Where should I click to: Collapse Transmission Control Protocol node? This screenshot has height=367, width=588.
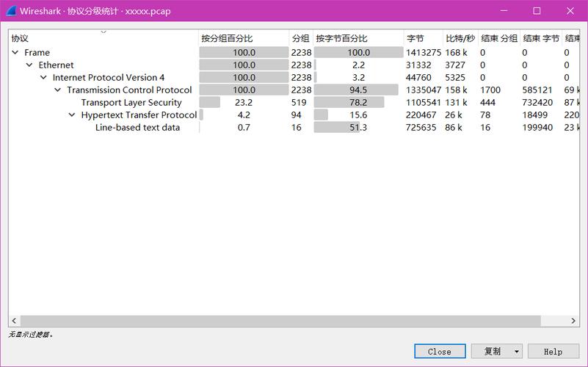58,90
